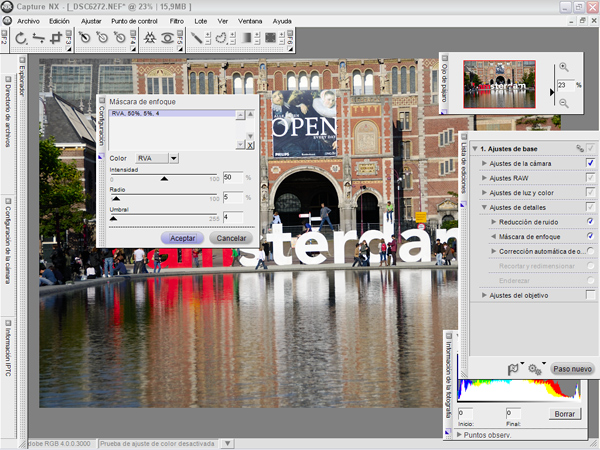Open the Ajustar menu
Image resolution: width=600 pixels, height=450 pixels.
pyautogui.click(x=91, y=21)
